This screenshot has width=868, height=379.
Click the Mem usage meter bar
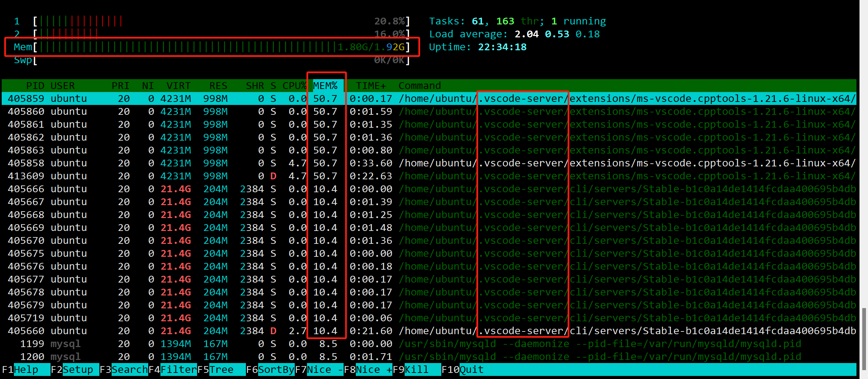[212, 47]
